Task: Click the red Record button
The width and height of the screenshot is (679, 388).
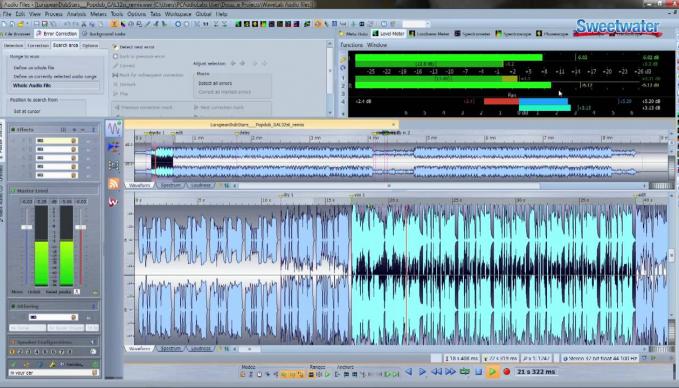Action: pos(507,372)
